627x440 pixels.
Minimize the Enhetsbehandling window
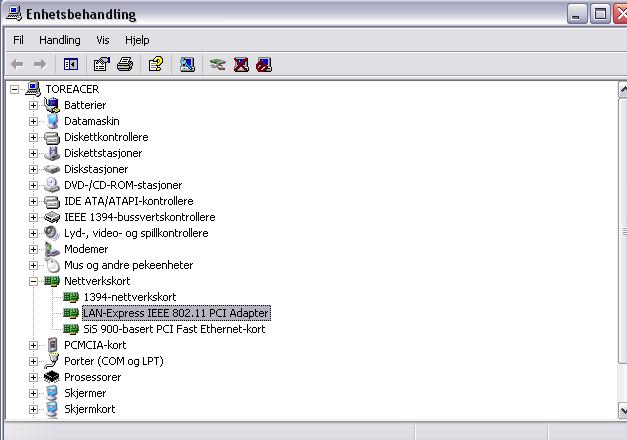[x=577, y=14]
